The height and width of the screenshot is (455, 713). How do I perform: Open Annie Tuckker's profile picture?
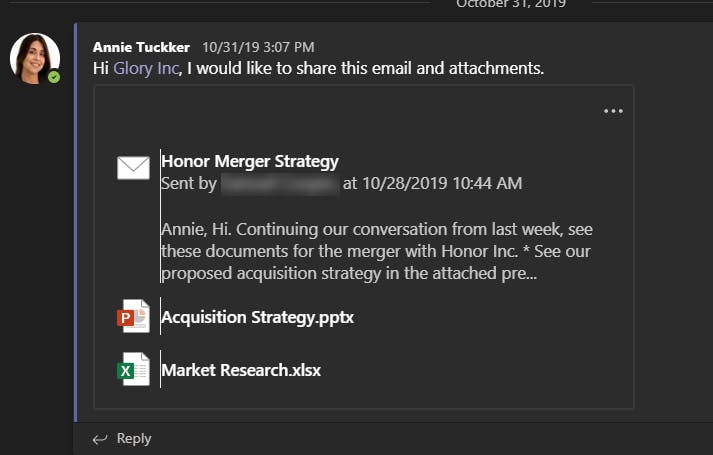coord(35,58)
